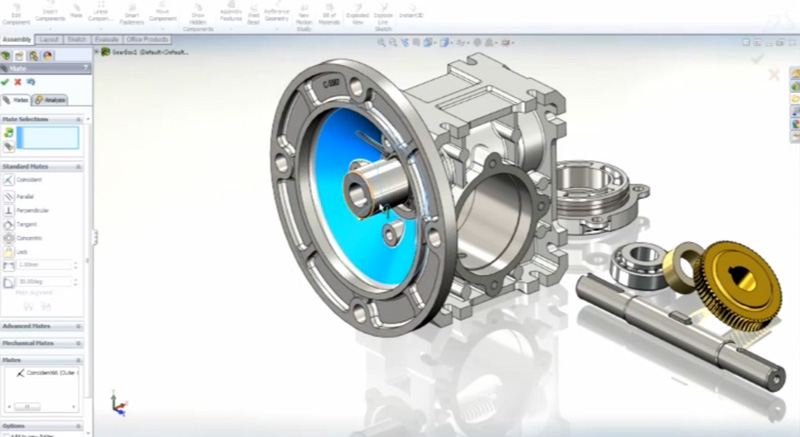Collapse the Options section
Viewport: 800px width, 437px height.
pos(79,426)
